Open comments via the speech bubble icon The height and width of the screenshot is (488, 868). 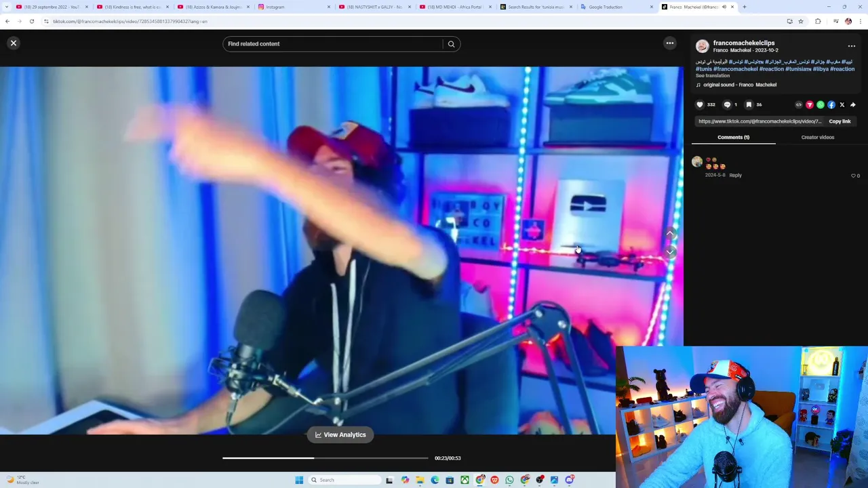[x=727, y=105]
